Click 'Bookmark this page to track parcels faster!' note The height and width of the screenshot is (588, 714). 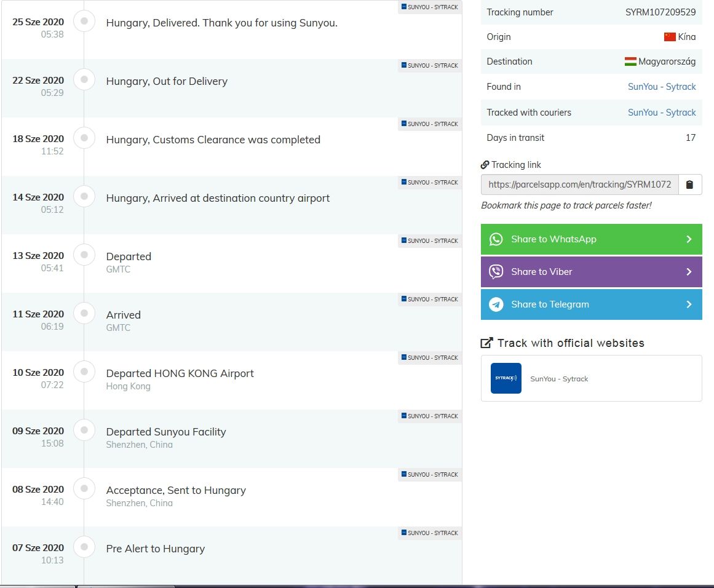pyautogui.click(x=566, y=205)
